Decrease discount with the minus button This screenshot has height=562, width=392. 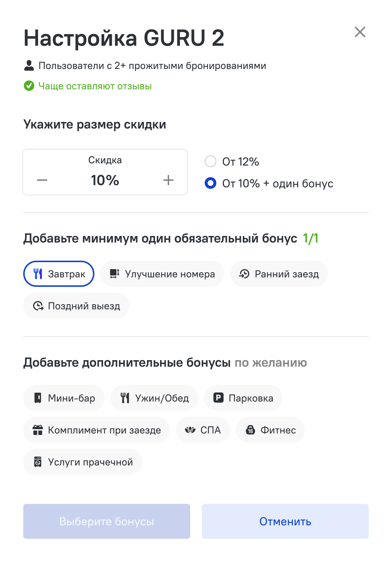coord(42,180)
